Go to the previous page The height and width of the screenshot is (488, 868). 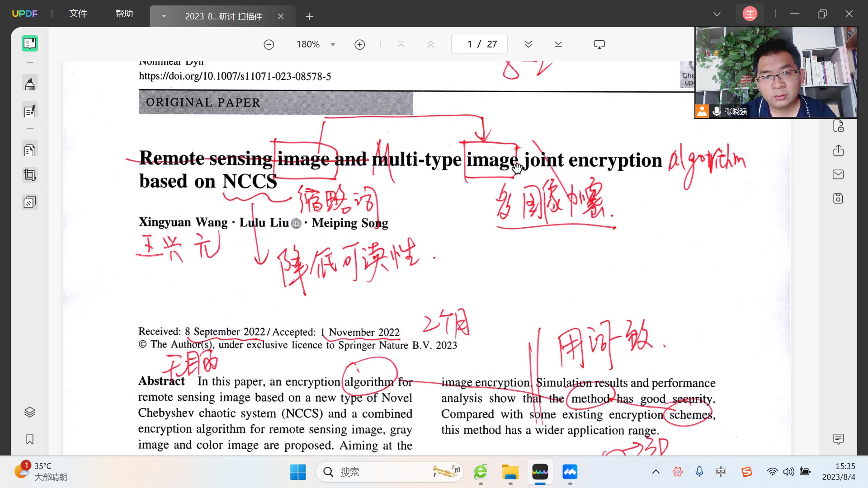click(431, 44)
